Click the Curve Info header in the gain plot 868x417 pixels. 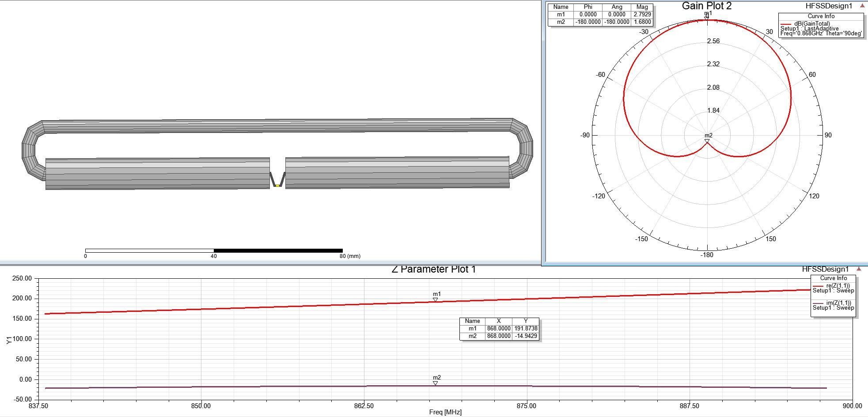(821, 16)
